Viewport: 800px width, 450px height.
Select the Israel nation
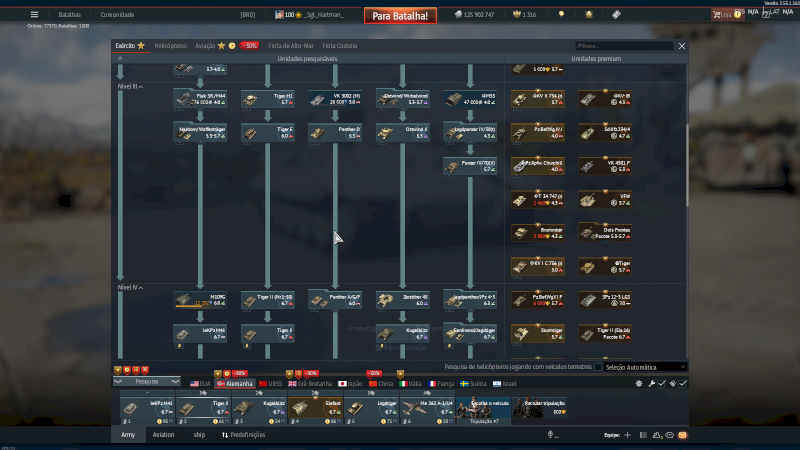504,384
